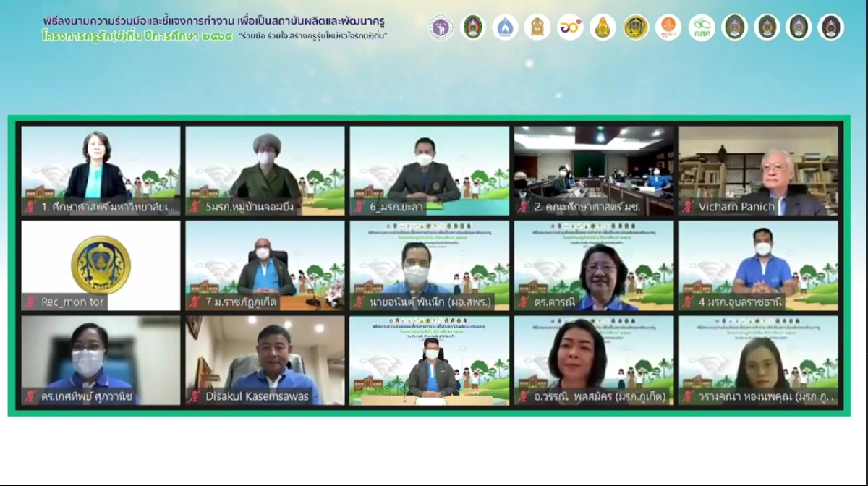
Task: Click muted mic icon next to ดร.ดารณี
Action: [523, 302]
